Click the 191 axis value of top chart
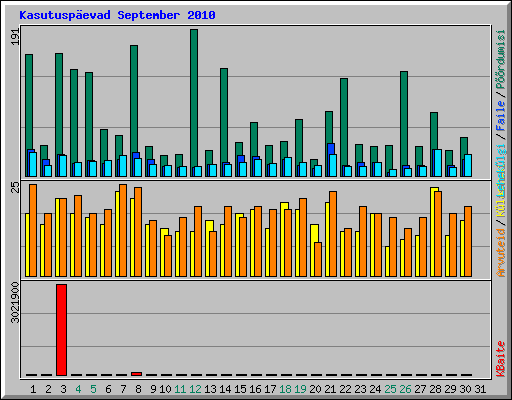 click(15, 37)
